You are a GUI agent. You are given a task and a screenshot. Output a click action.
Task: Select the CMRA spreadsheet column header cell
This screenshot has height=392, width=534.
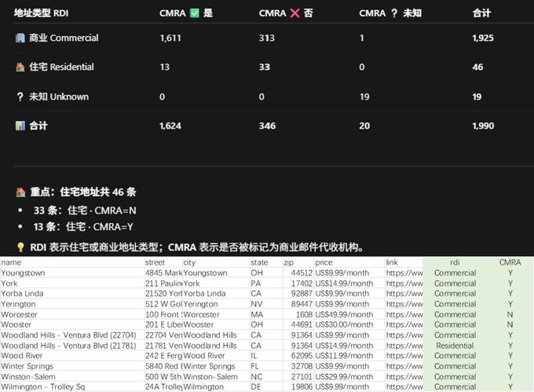[510, 262]
